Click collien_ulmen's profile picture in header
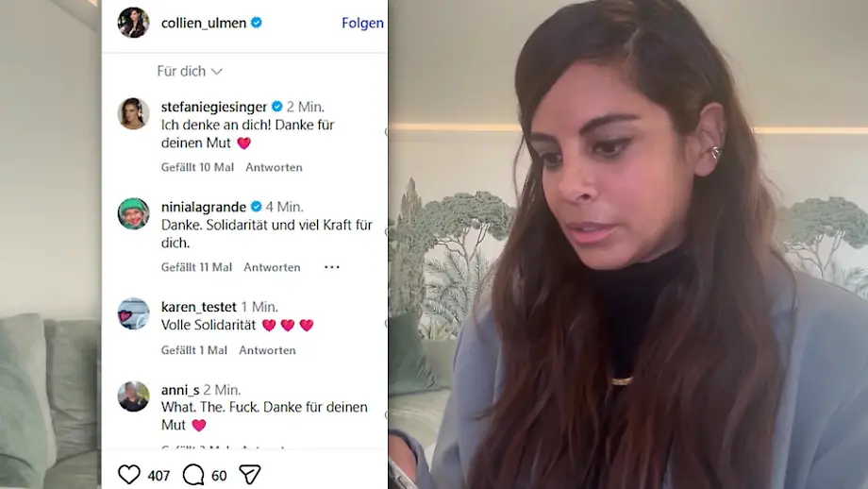868x489 pixels. click(133, 23)
